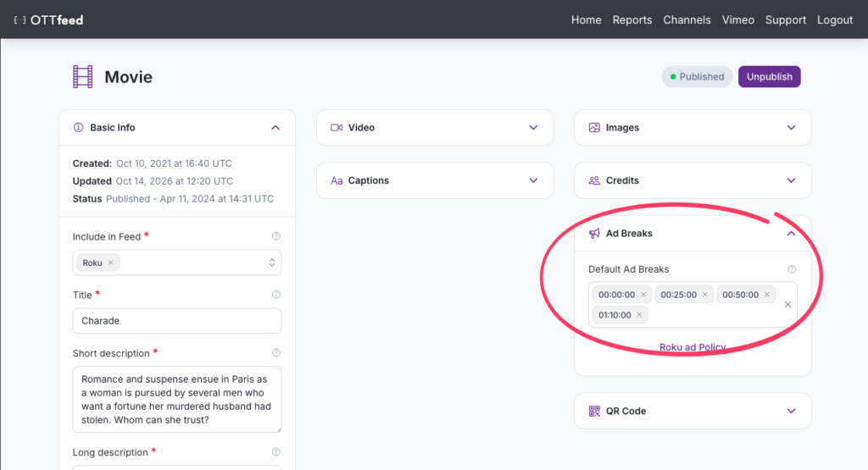The image size is (868, 470).
Task: Click the Basic Info circle-i icon
Action: point(79,128)
